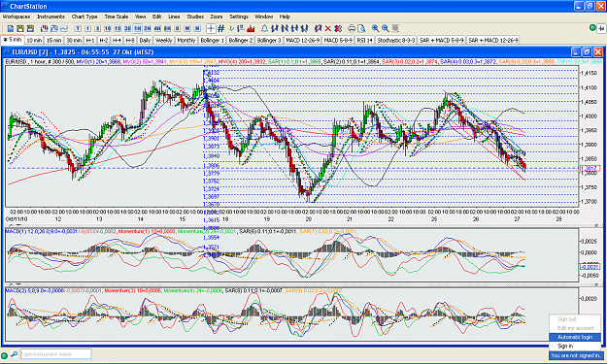This screenshot has width=607, height=364.
Task: Switch to the RSI 14 tab
Action: click(x=364, y=40)
